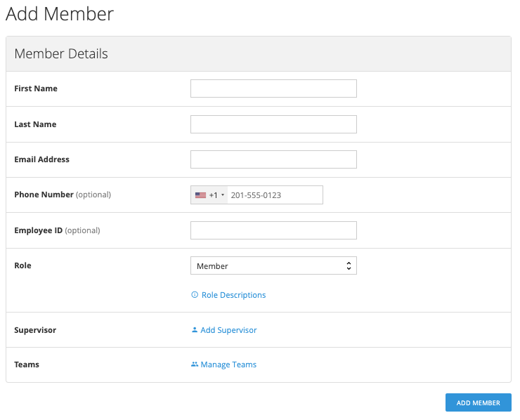
Task: Click the Add Supervisor link
Action: (228, 330)
